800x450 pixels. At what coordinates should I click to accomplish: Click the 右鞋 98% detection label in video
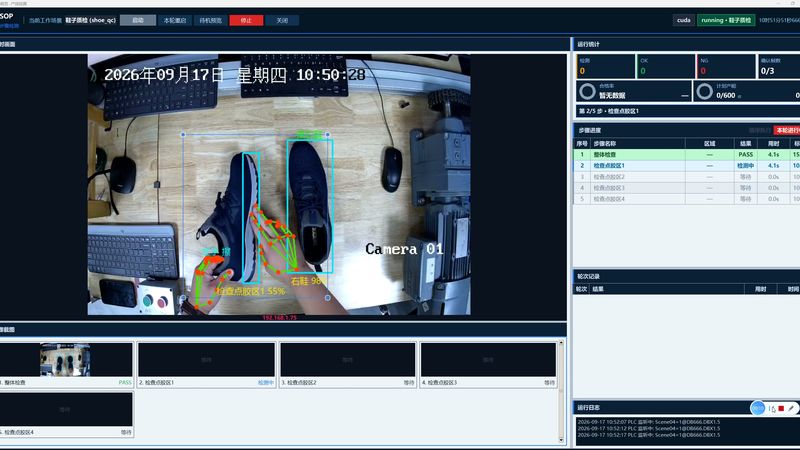coord(308,281)
